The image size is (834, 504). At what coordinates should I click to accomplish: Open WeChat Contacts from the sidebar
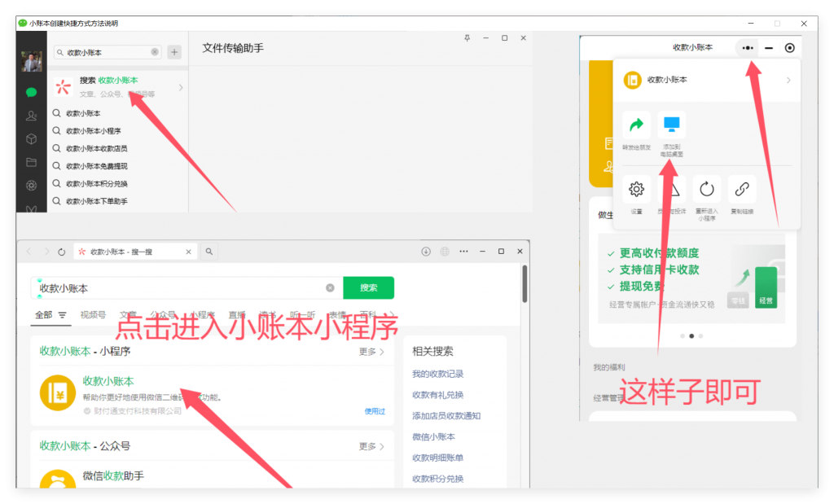pyautogui.click(x=30, y=116)
